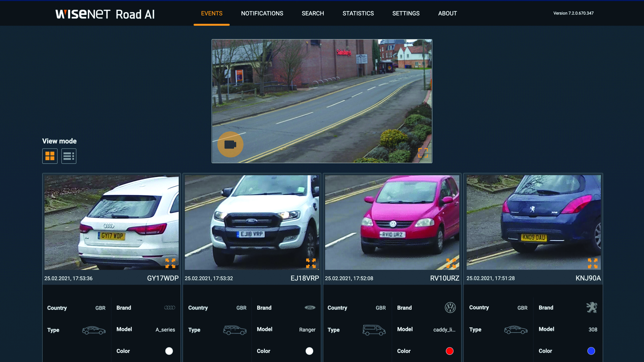
Task: Open the Settings tab
Action: (x=406, y=13)
